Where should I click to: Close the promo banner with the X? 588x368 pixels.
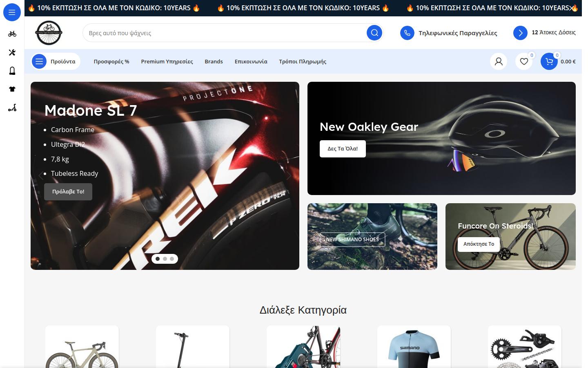click(x=572, y=8)
